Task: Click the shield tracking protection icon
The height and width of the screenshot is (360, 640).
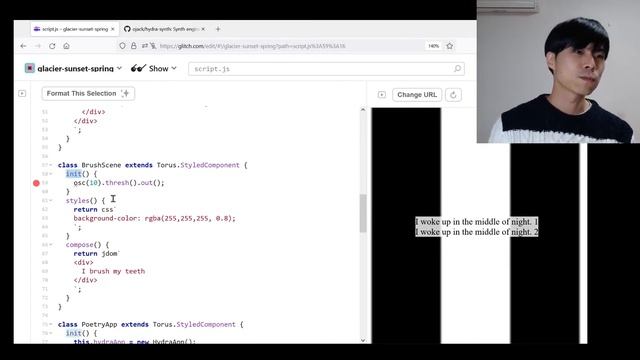Action: point(122,46)
